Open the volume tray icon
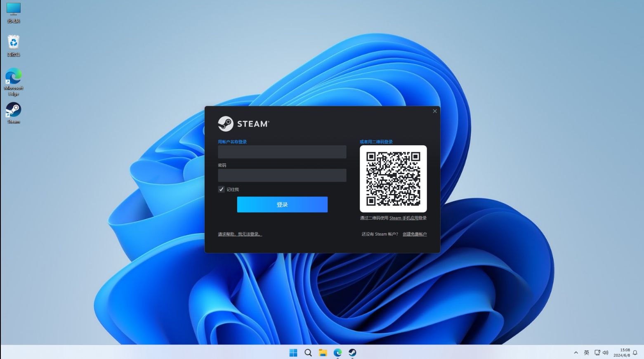This screenshot has height=359, width=644. click(x=606, y=353)
